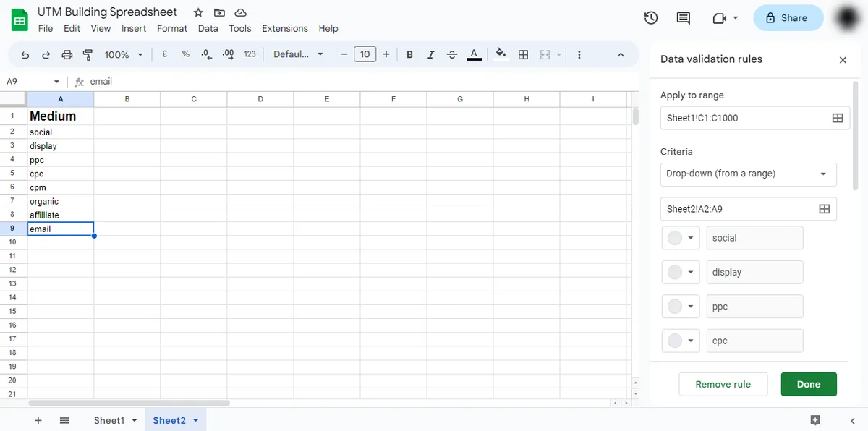Viewport: 868px width, 431px height.
Task: Apply strikethrough formatting
Action: click(x=451, y=54)
